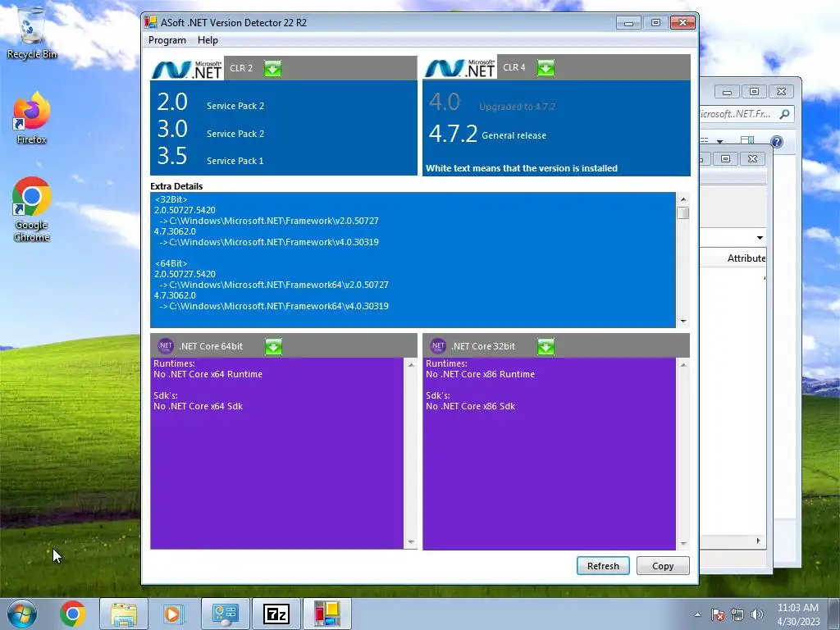Click the greyed 4.0 Upgraded to 4.7.2 entry
840x630 pixels.
[x=492, y=103]
